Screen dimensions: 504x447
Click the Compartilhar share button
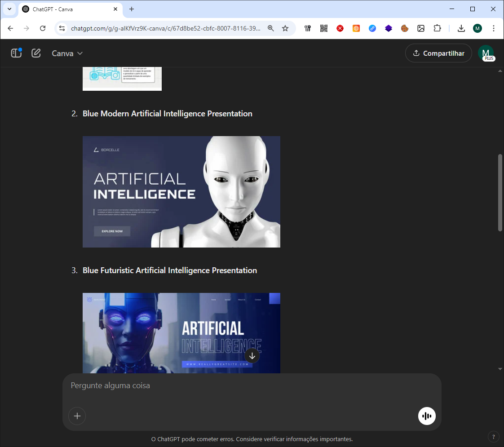coord(438,53)
